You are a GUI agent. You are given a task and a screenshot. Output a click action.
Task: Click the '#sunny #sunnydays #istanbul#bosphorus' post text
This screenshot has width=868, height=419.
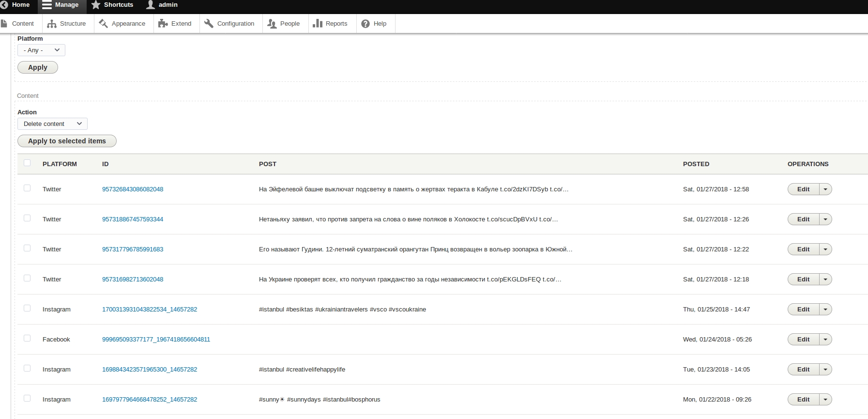[x=320, y=400]
